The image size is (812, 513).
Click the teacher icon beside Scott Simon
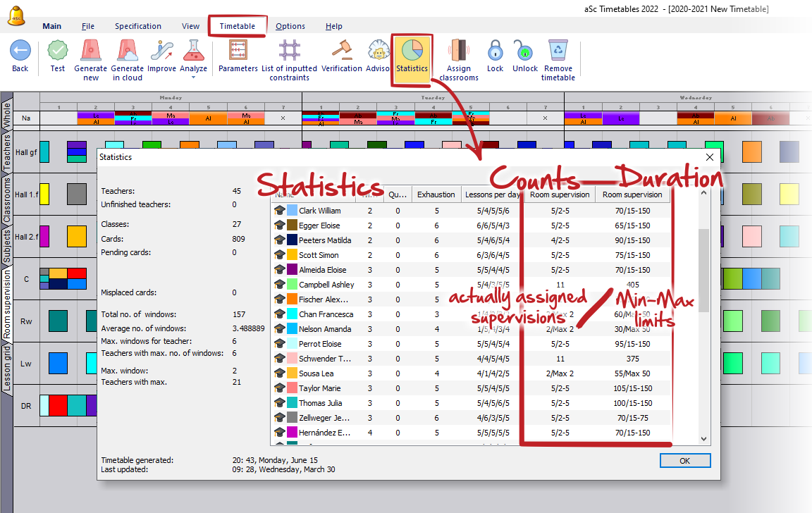pyautogui.click(x=280, y=254)
